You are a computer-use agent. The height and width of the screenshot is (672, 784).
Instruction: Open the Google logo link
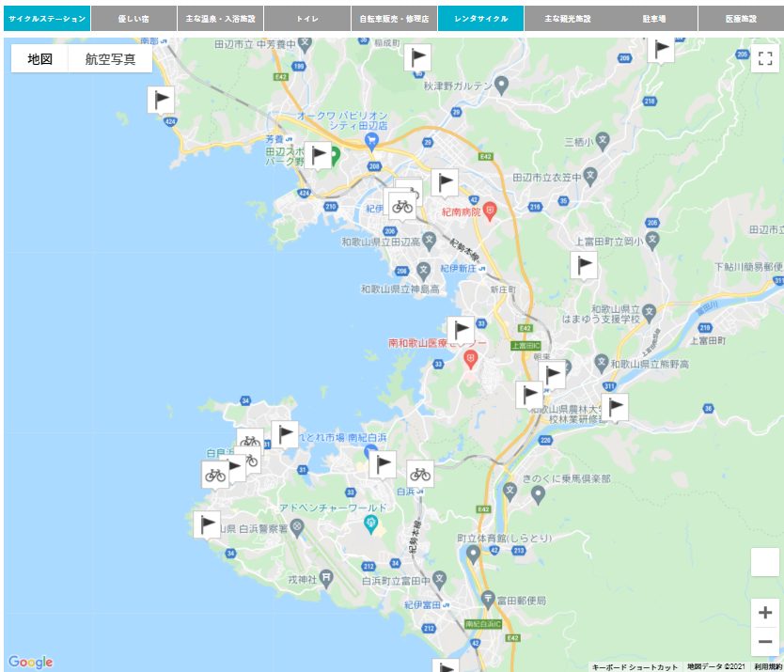(30, 662)
